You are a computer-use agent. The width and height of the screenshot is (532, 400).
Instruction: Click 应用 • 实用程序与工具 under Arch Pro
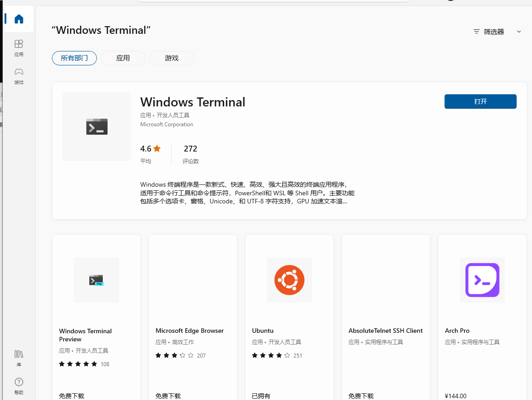tap(472, 342)
